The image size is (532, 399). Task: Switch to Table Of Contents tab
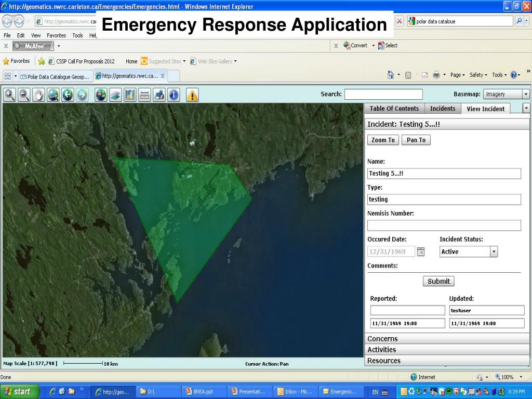point(394,109)
